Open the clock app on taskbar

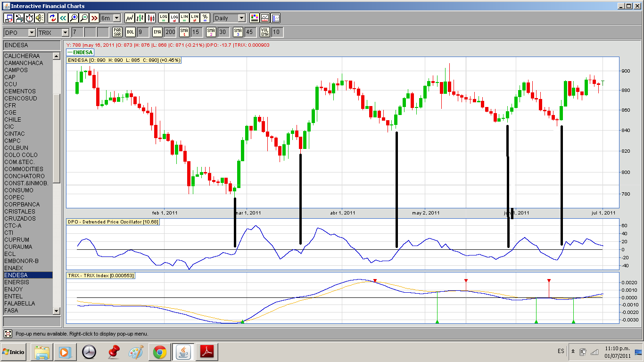tap(89, 352)
